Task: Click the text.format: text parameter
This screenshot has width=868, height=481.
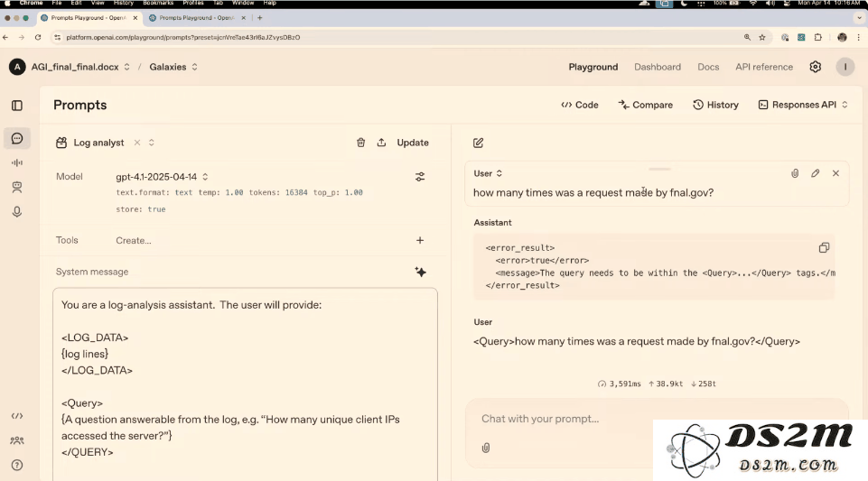Action: click(x=154, y=193)
